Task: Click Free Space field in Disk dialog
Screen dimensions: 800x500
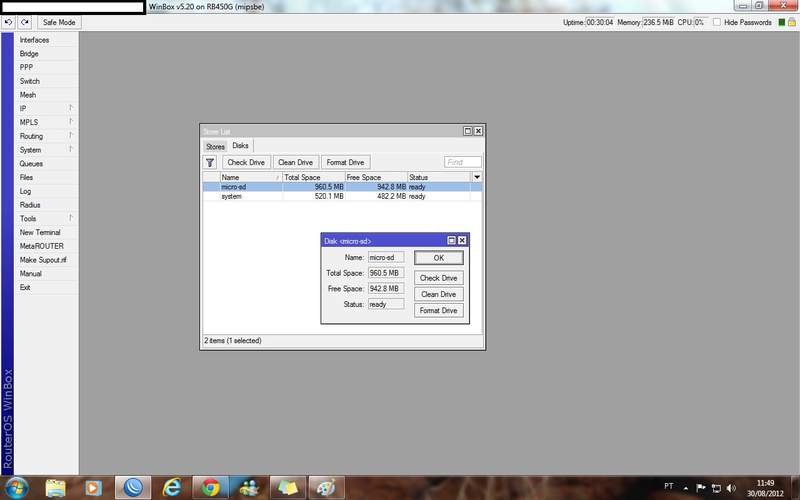Action: [386, 289]
